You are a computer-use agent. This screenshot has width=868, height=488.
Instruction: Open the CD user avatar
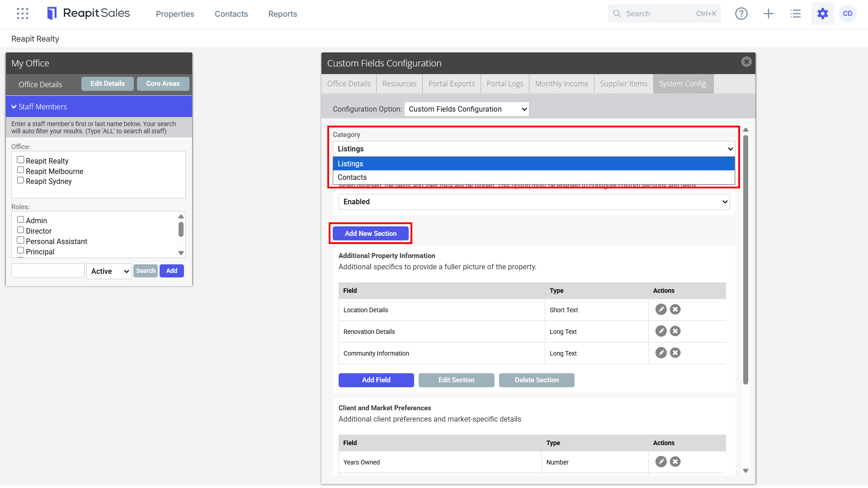pyautogui.click(x=848, y=14)
